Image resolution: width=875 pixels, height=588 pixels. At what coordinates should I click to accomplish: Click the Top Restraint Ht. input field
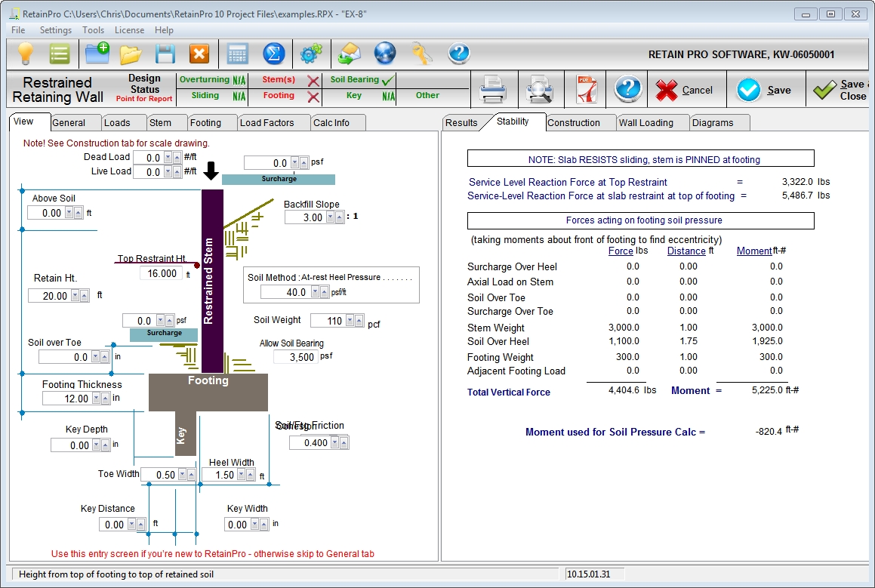(161, 273)
